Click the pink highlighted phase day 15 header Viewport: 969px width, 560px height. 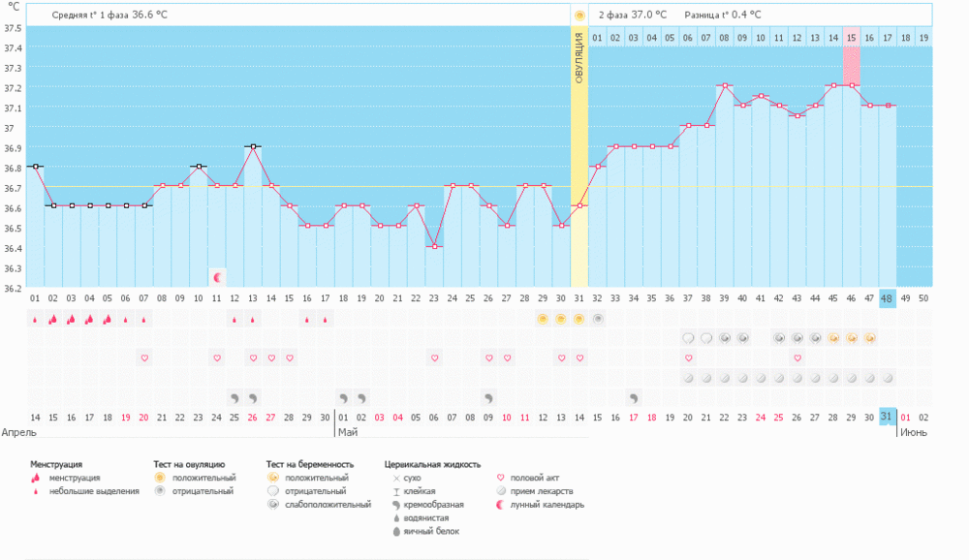click(x=851, y=38)
